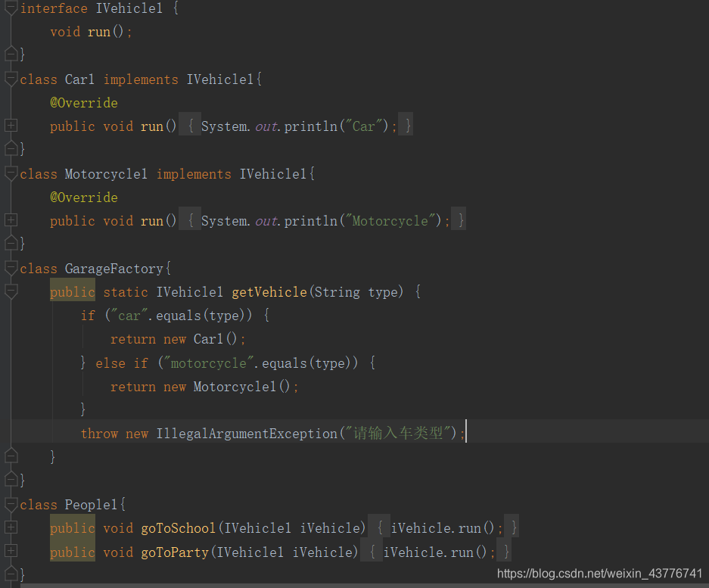Click "return new Car1();" statement
Image resolution: width=709 pixels, height=588 pixels.
click(x=178, y=339)
